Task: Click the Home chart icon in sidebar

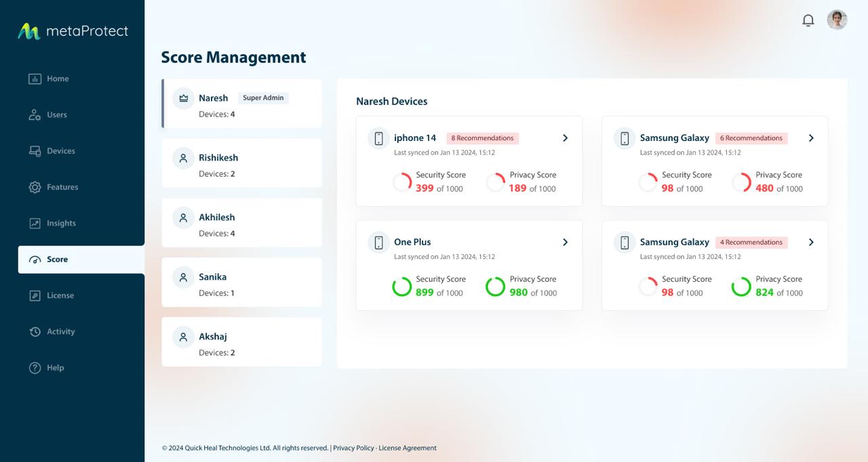Action: coord(35,79)
